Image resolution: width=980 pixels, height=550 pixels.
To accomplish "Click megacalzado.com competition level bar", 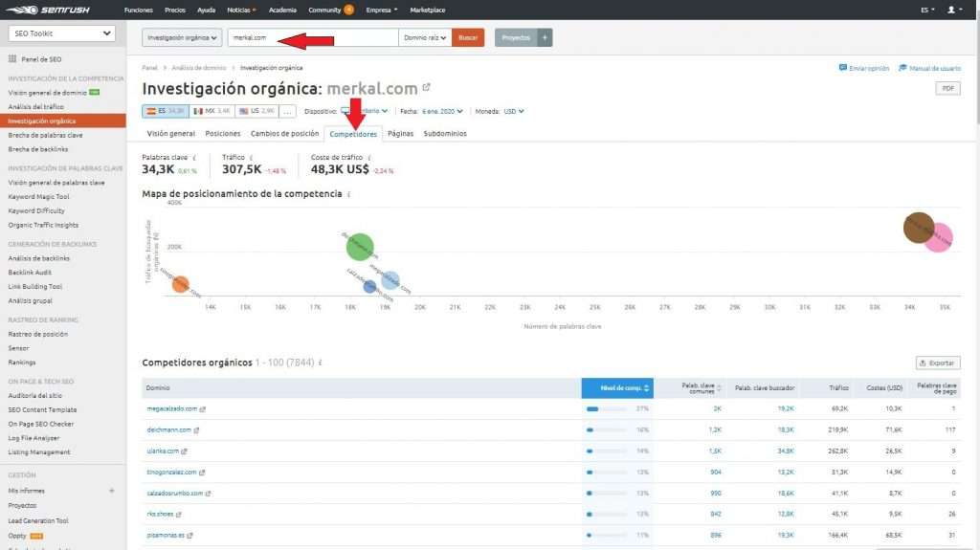I will point(607,408).
